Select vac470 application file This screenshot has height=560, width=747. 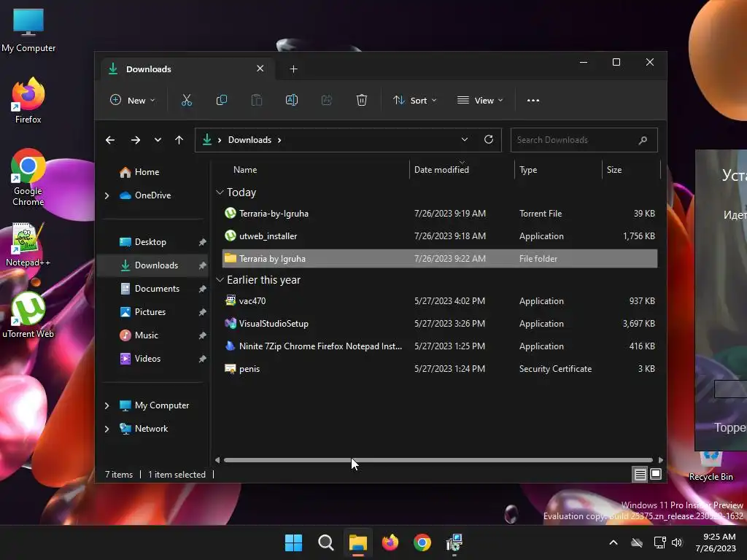tap(440, 301)
